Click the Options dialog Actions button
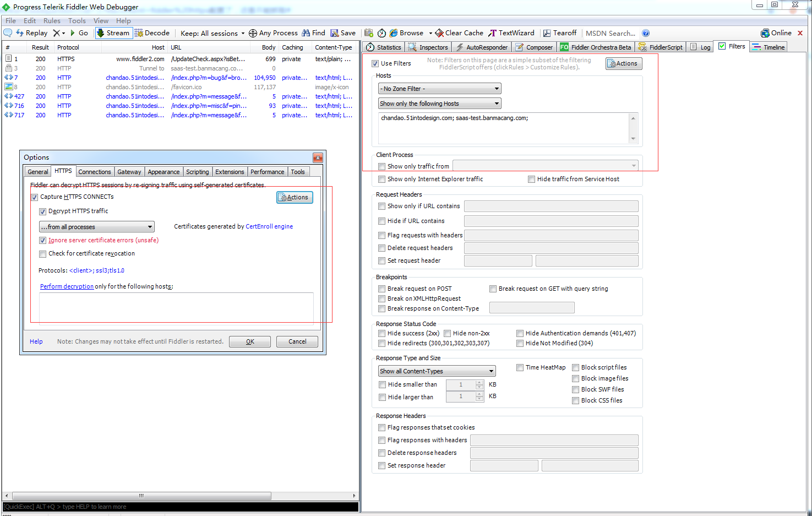Image resolution: width=812 pixels, height=516 pixels. 295,197
